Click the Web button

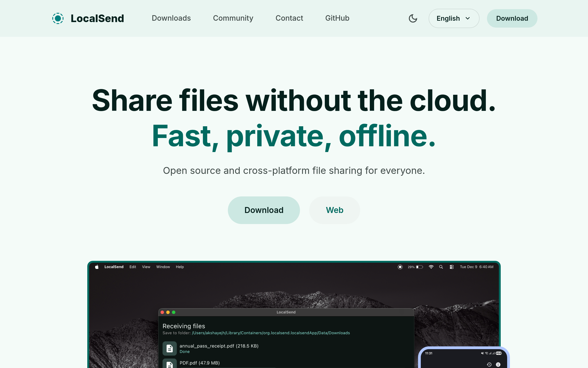pyautogui.click(x=335, y=210)
